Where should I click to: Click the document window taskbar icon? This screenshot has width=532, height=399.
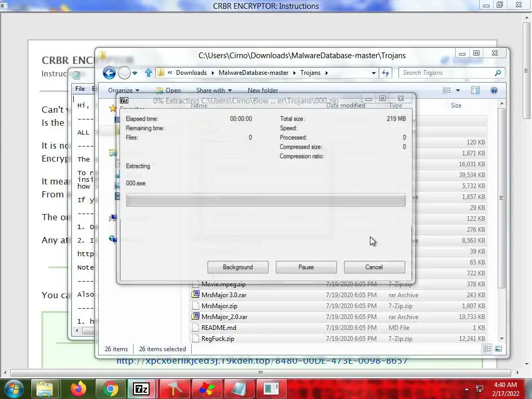[271, 389]
